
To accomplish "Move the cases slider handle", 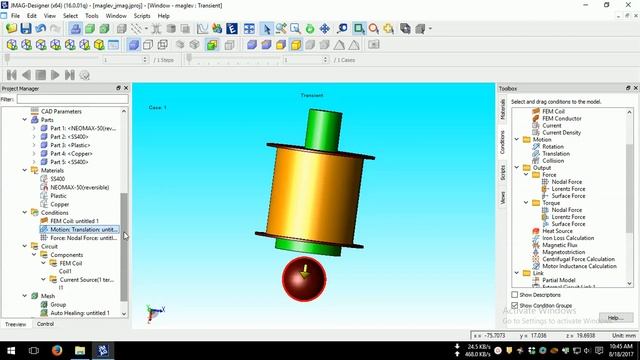I will point(189,59).
